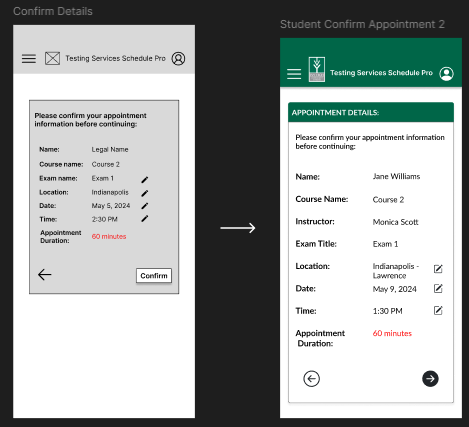Screen dimensions: 469x427
Task: Edit Exam name pencil icon in wireframe
Action: point(144,180)
